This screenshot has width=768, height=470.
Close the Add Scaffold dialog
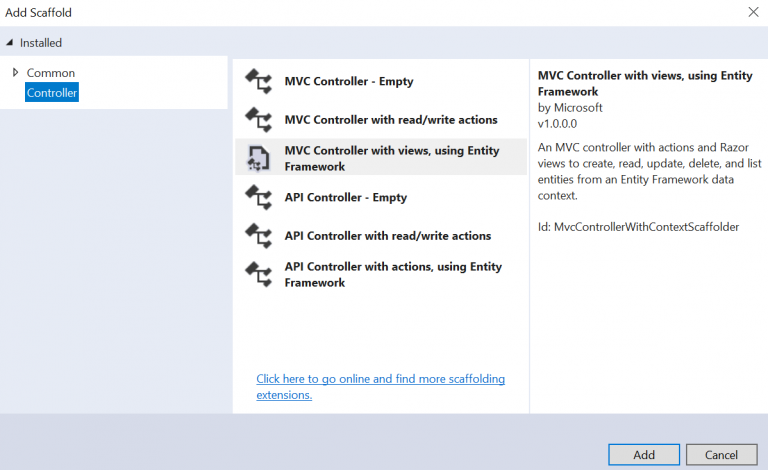point(753,12)
